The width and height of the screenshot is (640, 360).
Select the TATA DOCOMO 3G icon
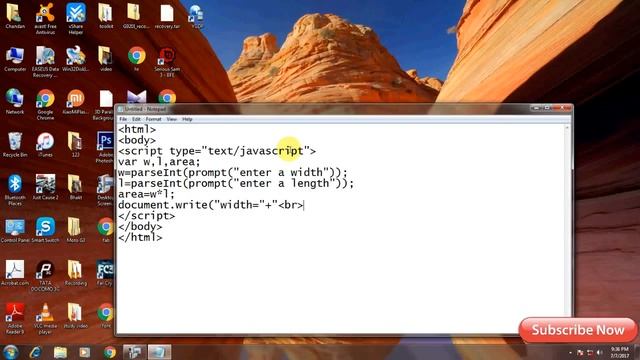pyautogui.click(x=45, y=276)
